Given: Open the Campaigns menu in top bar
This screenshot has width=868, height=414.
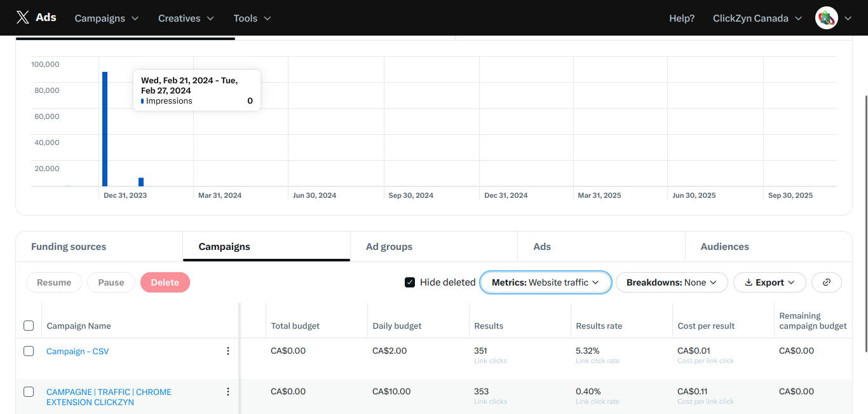Looking at the screenshot, I should click(106, 18).
